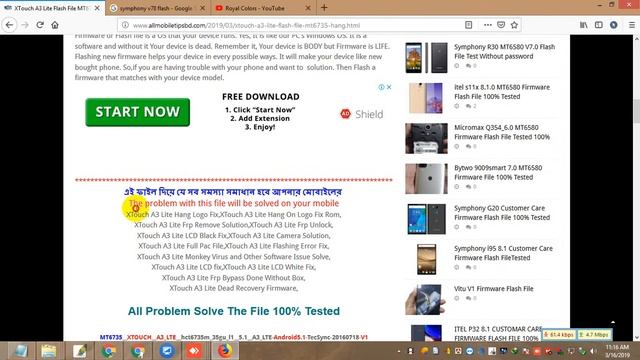Open the red AnyDesk icon in the taskbar
Viewport: 640px width, 360px height.
pos(194,351)
